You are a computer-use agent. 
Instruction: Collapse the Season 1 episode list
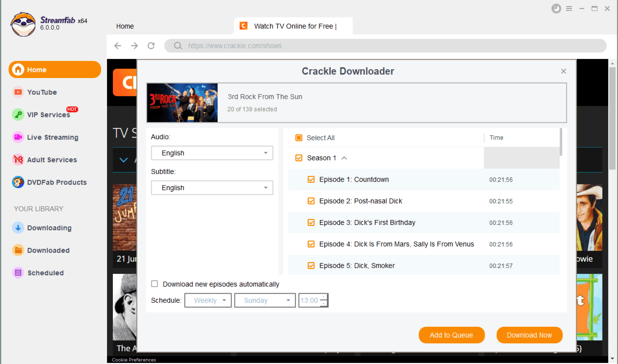click(x=345, y=158)
